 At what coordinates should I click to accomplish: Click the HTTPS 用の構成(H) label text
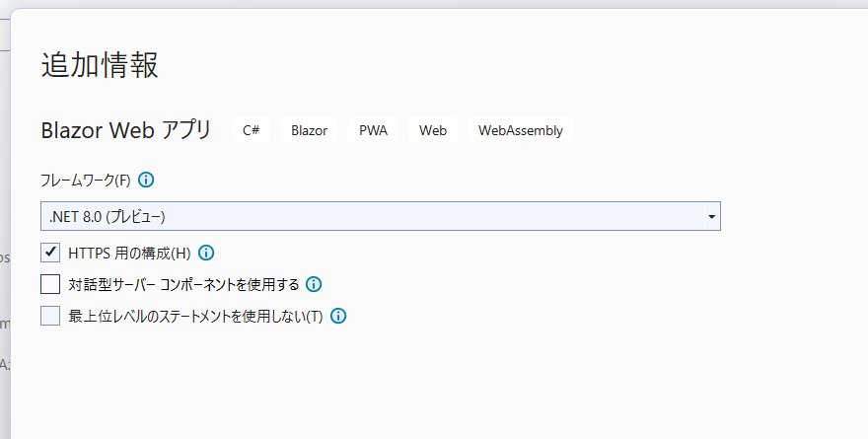click(129, 254)
